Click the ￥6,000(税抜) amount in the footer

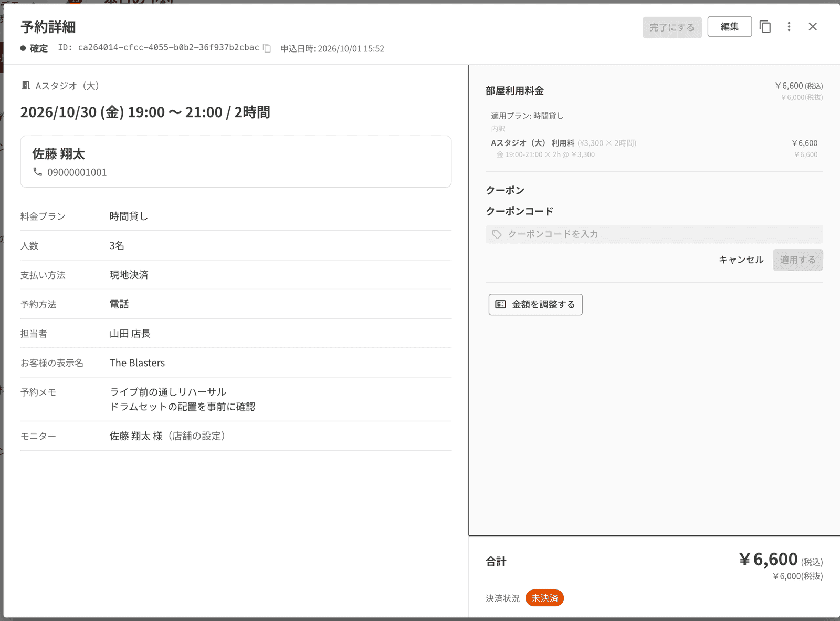[797, 576]
